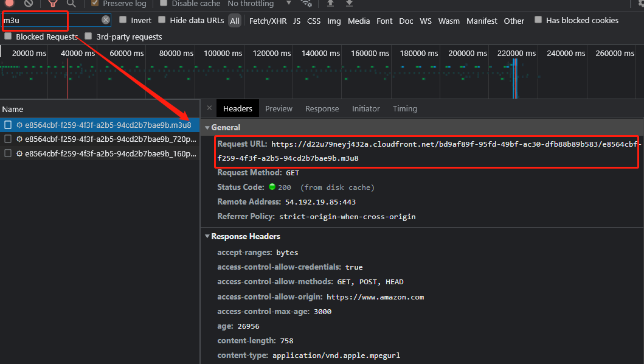Clear the network log

coord(29,3)
